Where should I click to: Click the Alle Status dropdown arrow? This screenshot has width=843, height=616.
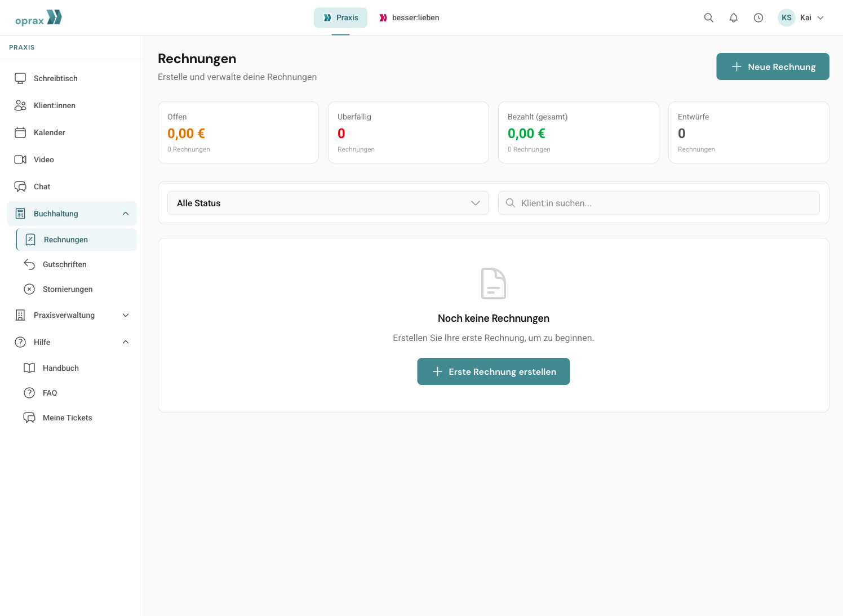(x=476, y=203)
